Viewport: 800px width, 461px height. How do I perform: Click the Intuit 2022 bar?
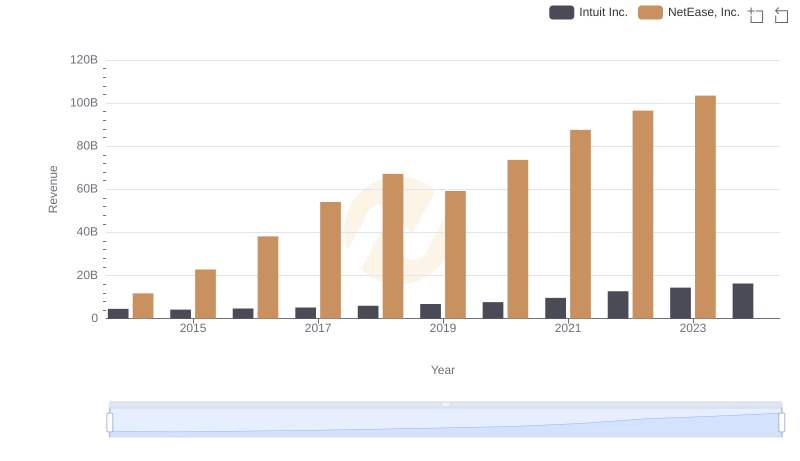tap(618, 305)
